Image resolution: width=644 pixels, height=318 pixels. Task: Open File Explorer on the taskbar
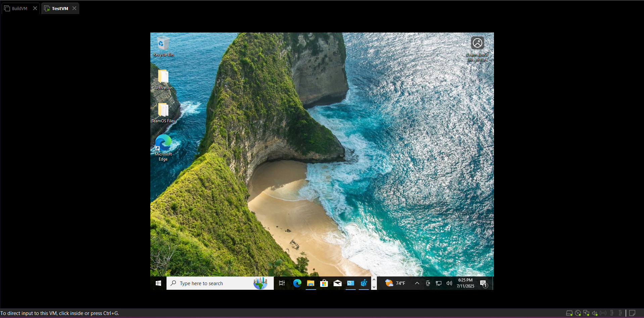click(x=311, y=283)
